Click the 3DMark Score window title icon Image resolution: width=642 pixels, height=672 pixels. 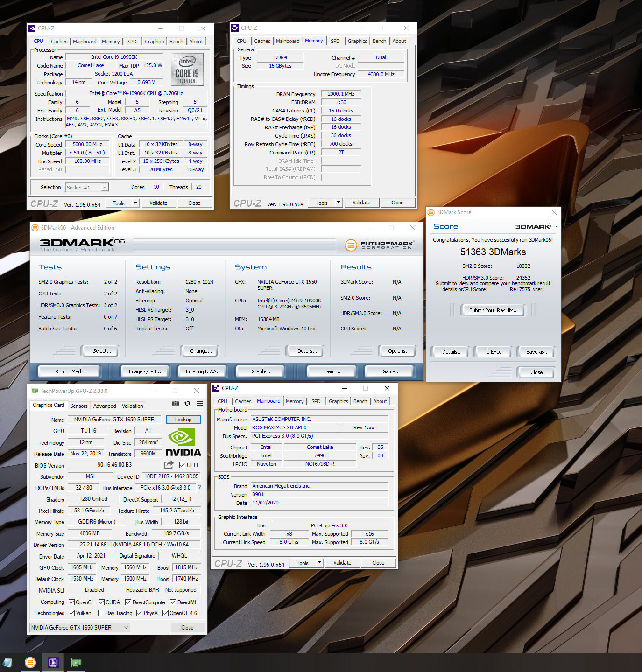[x=431, y=212]
